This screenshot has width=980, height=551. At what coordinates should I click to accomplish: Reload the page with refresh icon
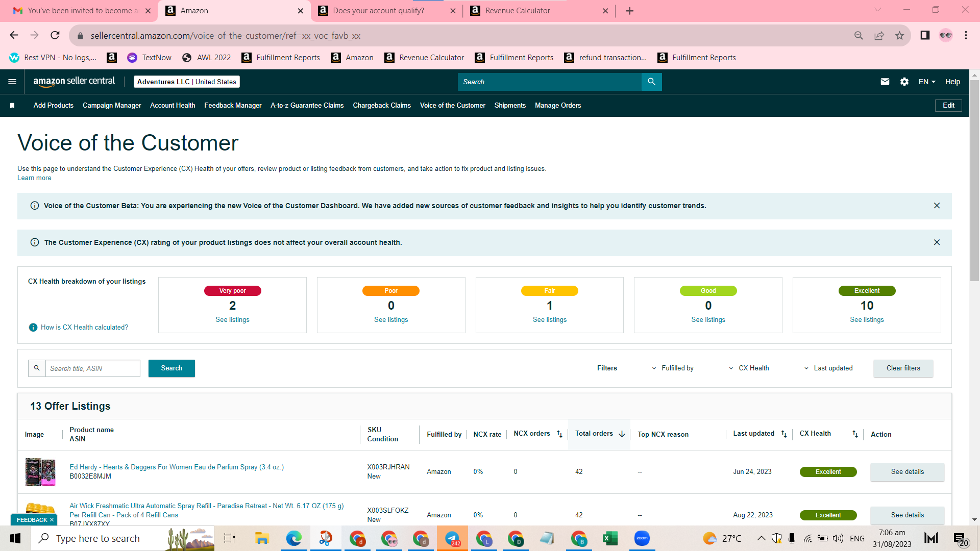click(x=55, y=35)
